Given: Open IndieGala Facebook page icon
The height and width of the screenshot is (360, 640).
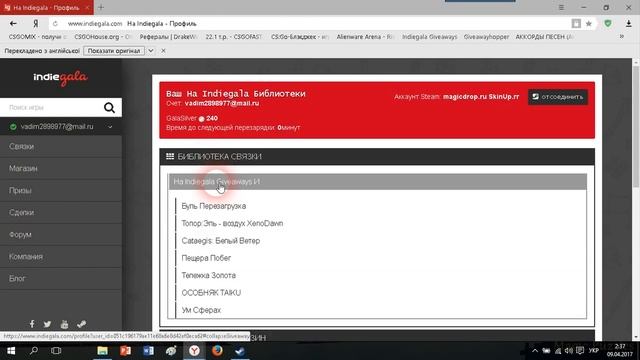Looking at the screenshot, I should (x=32, y=324).
